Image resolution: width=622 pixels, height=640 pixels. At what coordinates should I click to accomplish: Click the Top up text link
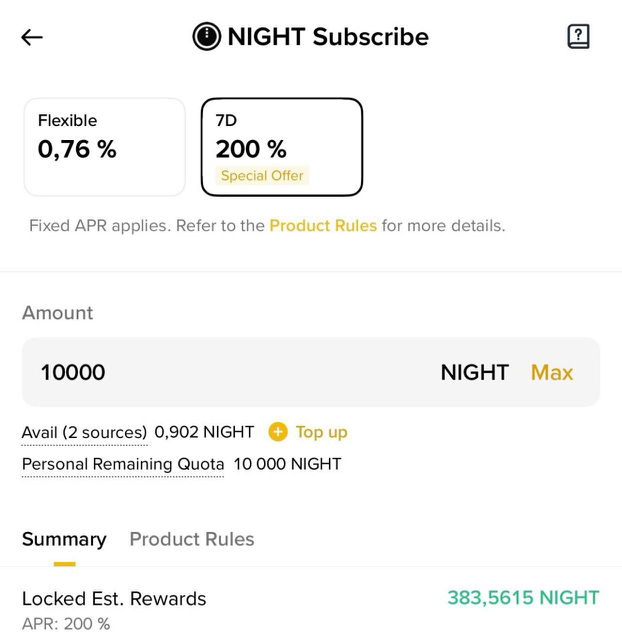click(321, 432)
